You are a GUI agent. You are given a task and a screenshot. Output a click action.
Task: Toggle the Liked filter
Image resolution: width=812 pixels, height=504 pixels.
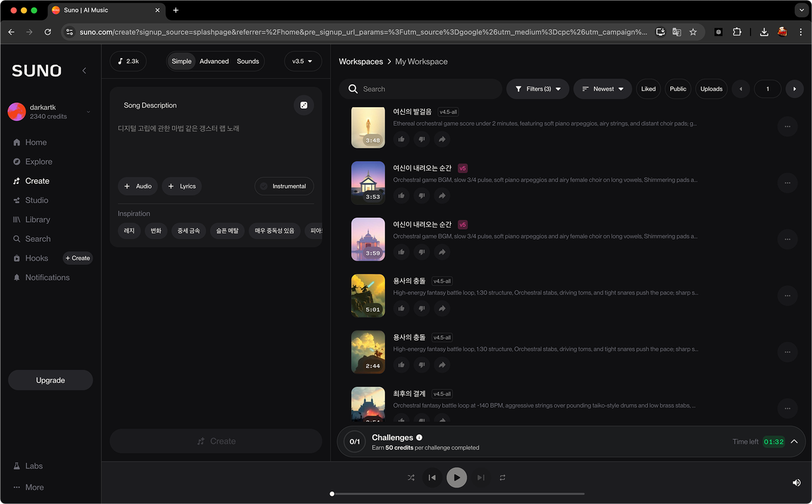[x=648, y=89]
